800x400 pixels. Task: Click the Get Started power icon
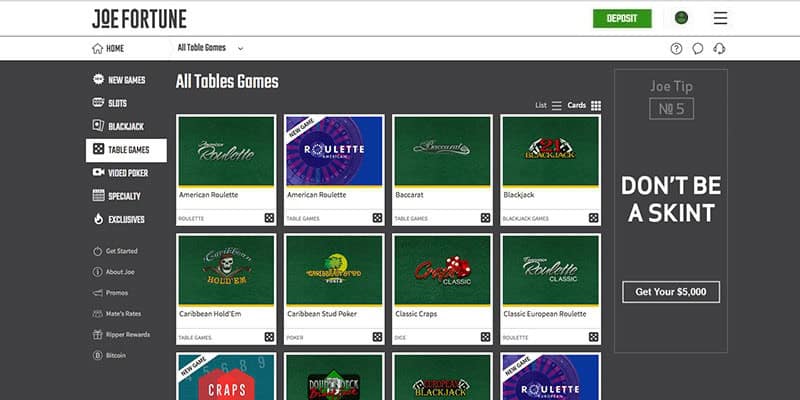pyautogui.click(x=97, y=251)
